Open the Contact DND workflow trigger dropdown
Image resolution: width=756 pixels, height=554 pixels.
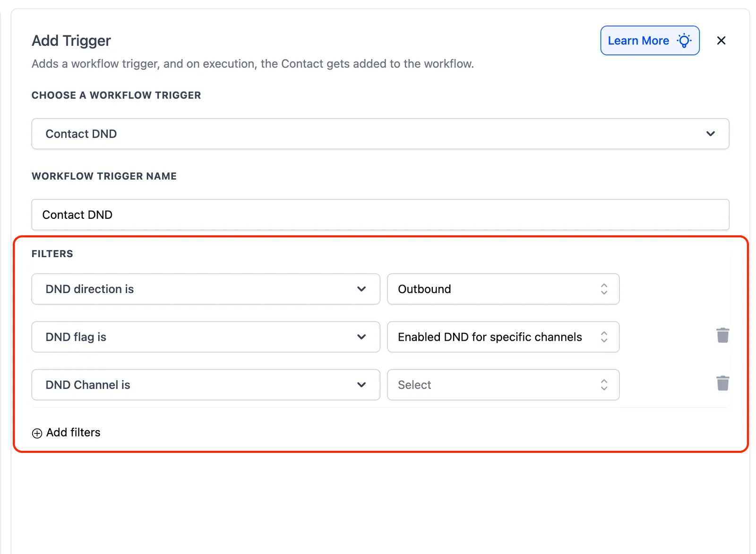(380, 134)
